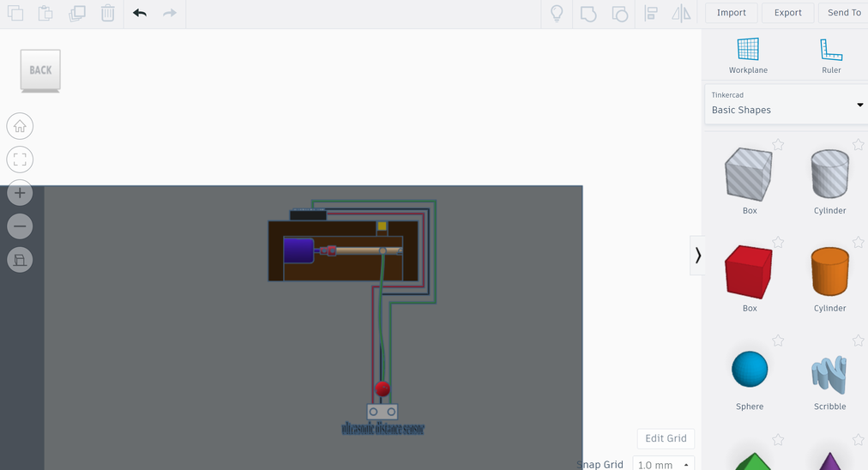The width and height of the screenshot is (868, 470).
Task: Favorite the hole Box with star
Action: 778,144
